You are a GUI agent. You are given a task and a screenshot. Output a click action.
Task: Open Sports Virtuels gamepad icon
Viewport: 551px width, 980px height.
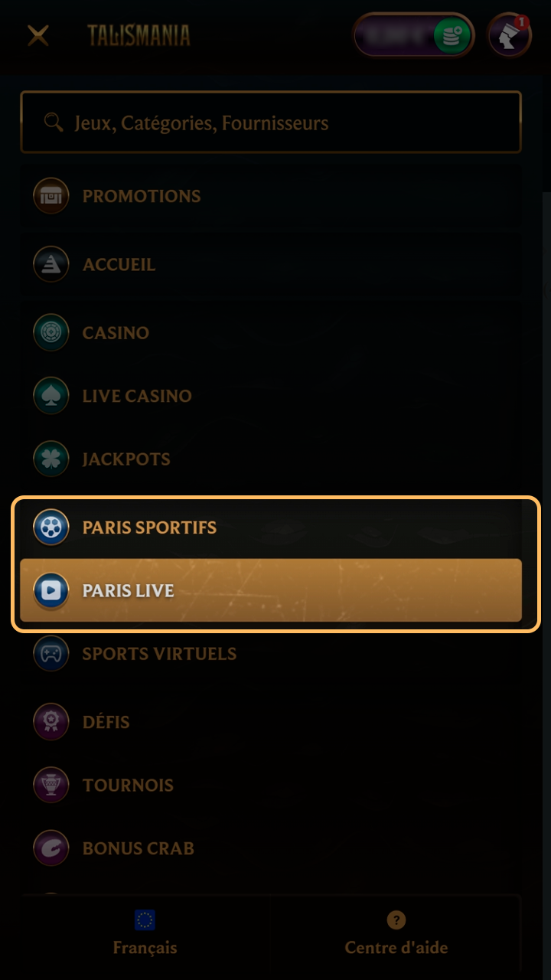tap(51, 654)
